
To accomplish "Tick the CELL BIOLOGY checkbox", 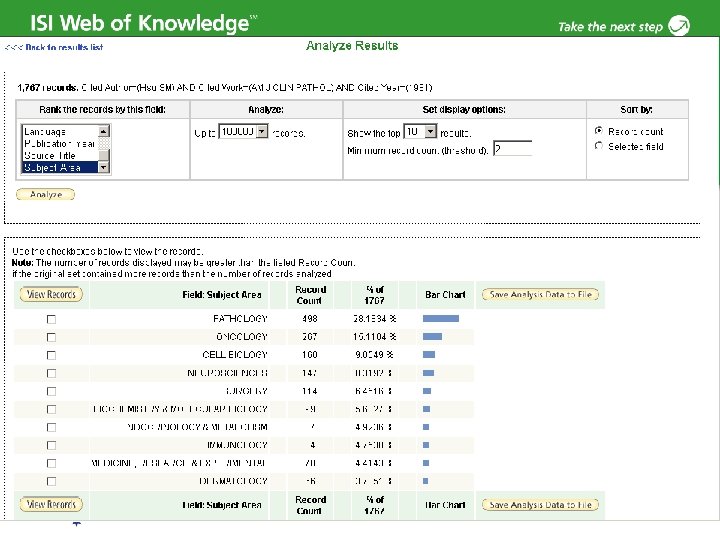I will tap(51, 355).
